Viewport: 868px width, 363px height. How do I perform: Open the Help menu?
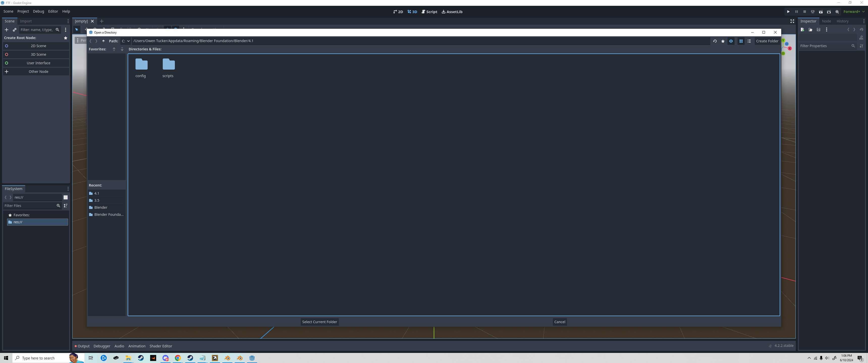[x=66, y=11]
